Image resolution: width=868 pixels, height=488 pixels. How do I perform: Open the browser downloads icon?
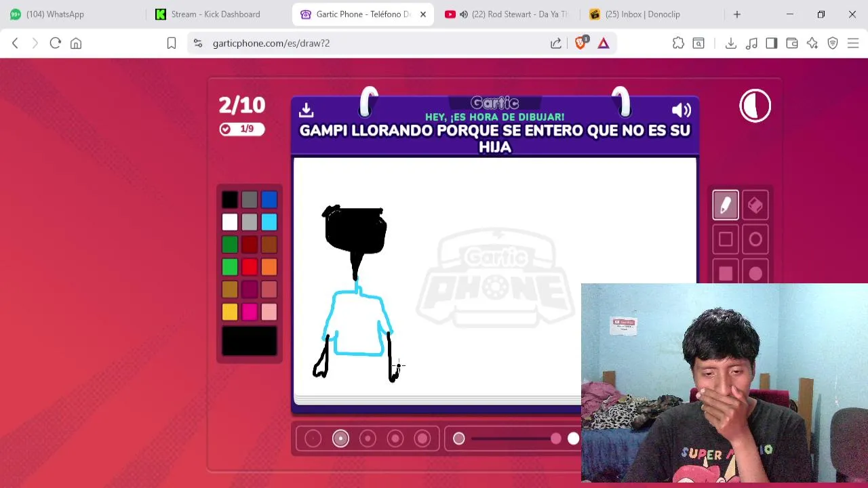(730, 43)
